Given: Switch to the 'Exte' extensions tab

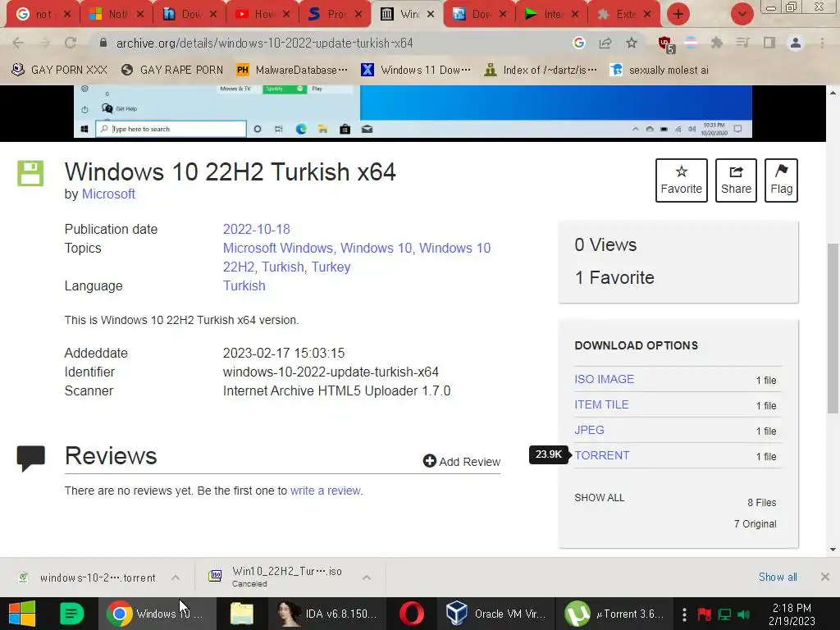Looking at the screenshot, I should pos(623,15).
